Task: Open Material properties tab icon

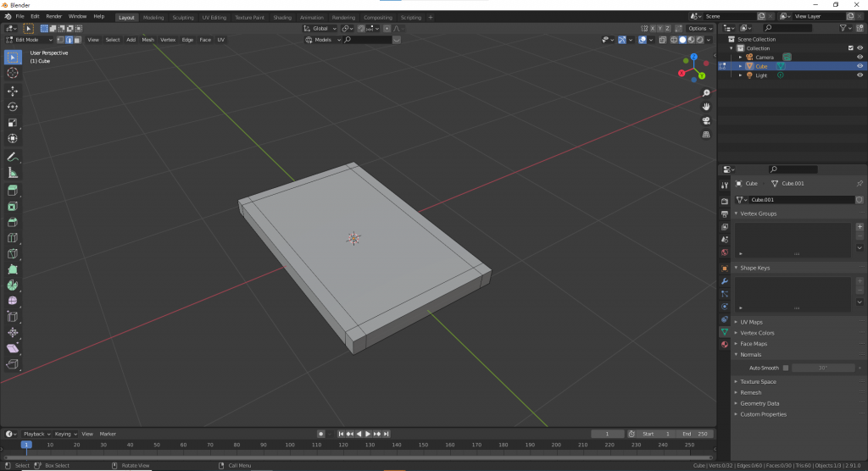Action: point(725,344)
